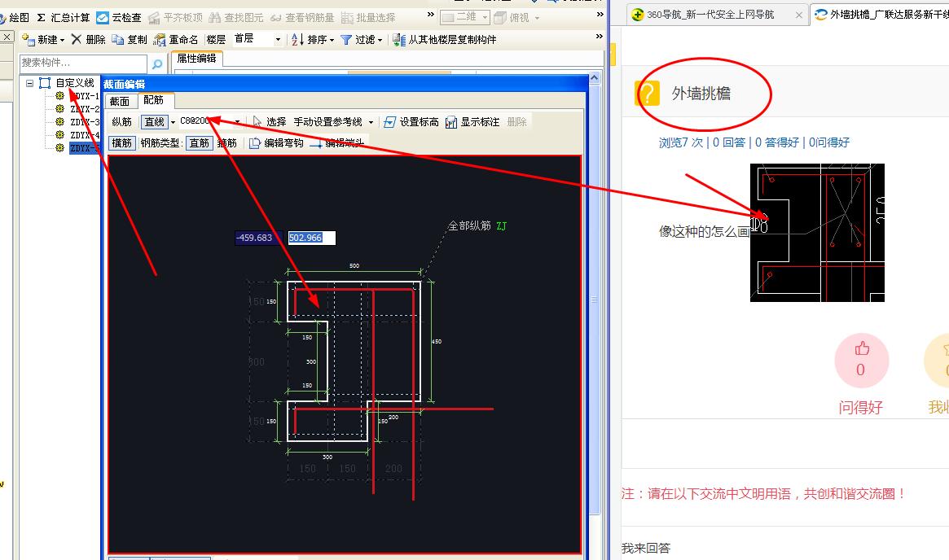Click the component search magnifier icon
The width and height of the screenshot is (949, 560).
tap(156, 63)
